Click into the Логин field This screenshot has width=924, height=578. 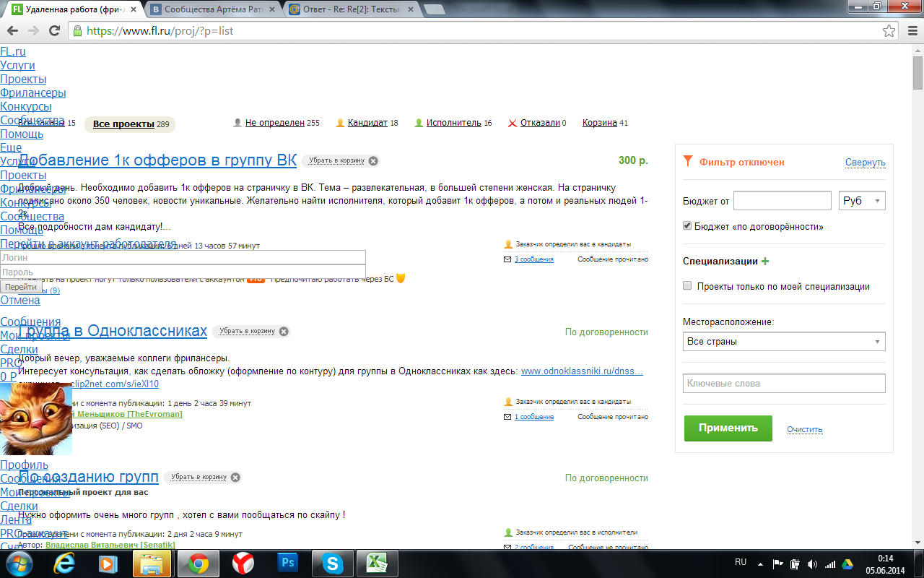point(183,257)
